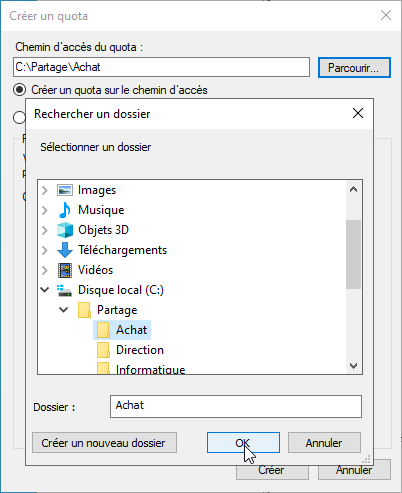Click the Téléchargements arrow icon
The height and width of the screenshot is (493, 402).
coord(65,250)
